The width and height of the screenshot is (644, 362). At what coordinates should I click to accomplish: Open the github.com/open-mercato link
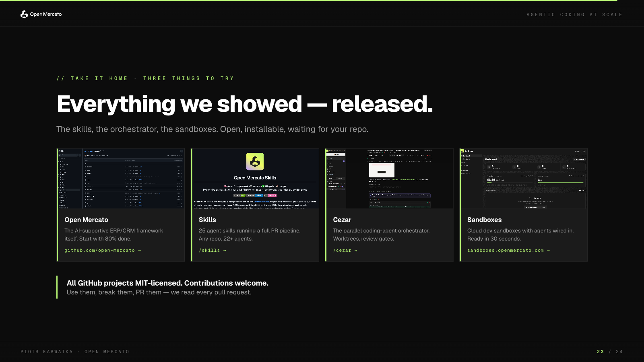pos(103,250)
